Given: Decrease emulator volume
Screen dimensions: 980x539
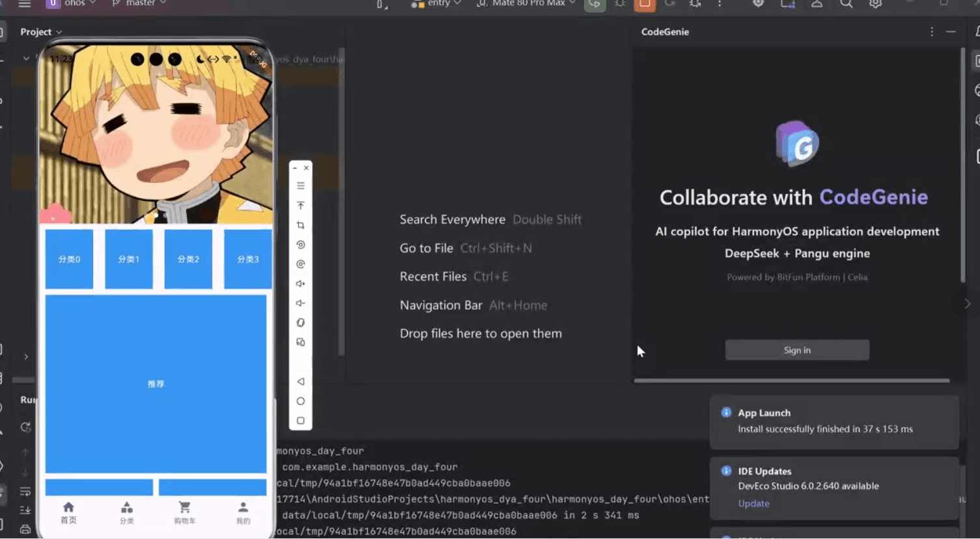Looking at the screenshot, I should click(300, 303).
